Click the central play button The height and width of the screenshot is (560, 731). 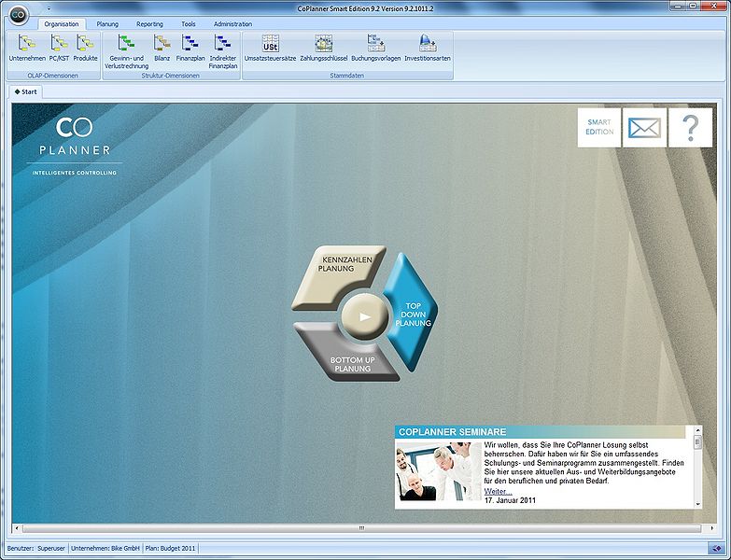click(x=365, y=316)
